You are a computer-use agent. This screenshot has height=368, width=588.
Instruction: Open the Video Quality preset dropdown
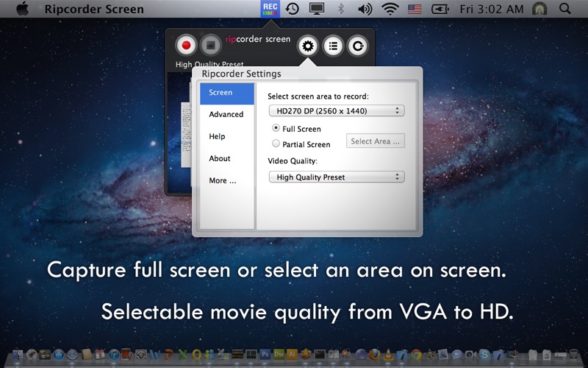pyautogui.click(x=337, y=177)
